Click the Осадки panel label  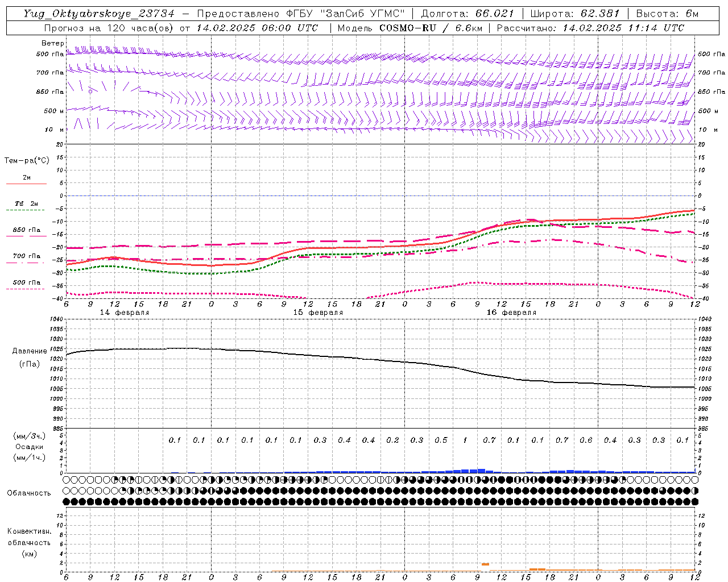pyautogui.click(x=30, y=447)
